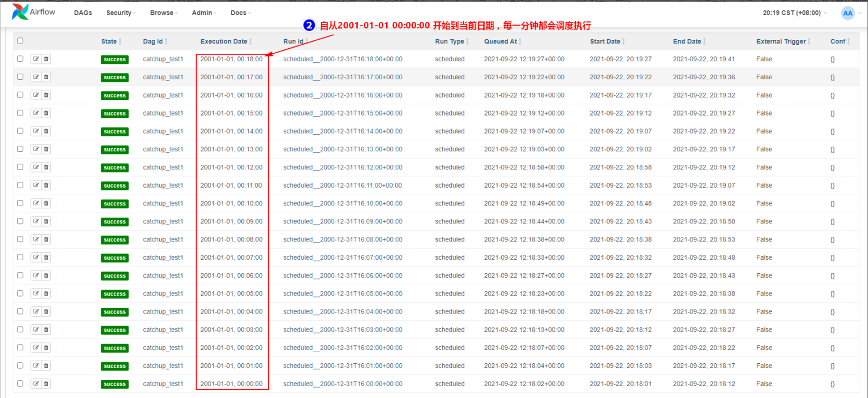Delete the 00:00:00 execution date record
868x398 pixels.
pyautogui.click(x=46, y=384)
